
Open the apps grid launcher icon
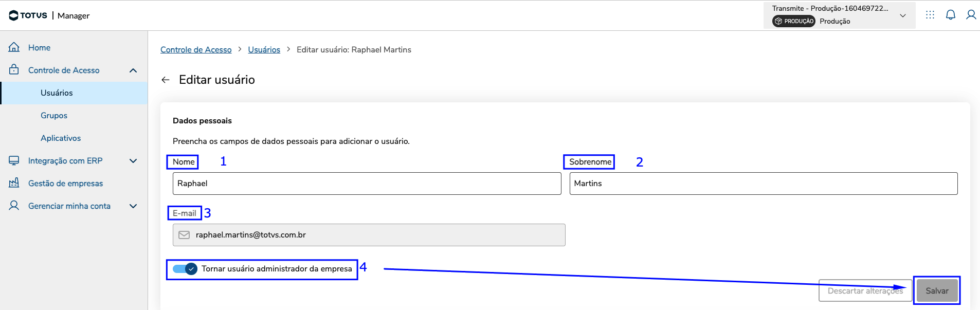click(x=930, y=15)
